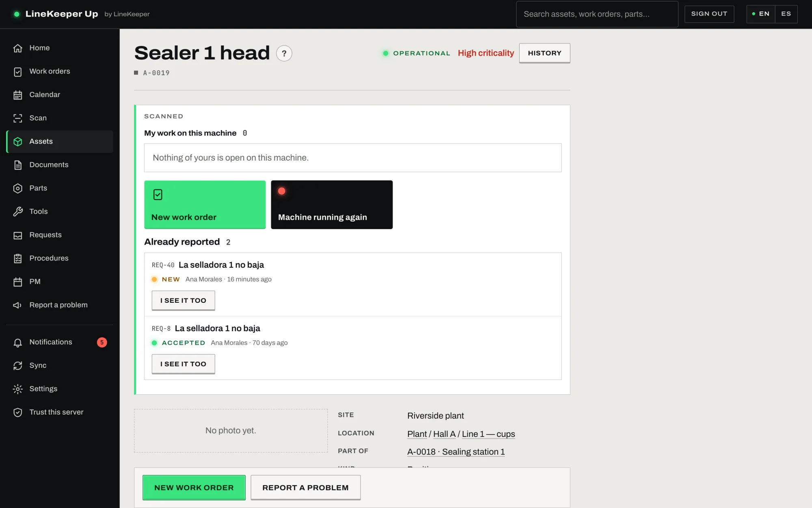This screenshot has height=508, width=812.
Task: Click the Report a problem megaphone icon
Action: (17, 305)
